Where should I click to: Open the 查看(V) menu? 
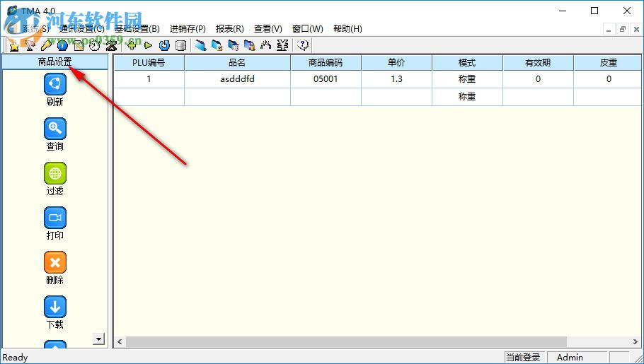[268, 29]
